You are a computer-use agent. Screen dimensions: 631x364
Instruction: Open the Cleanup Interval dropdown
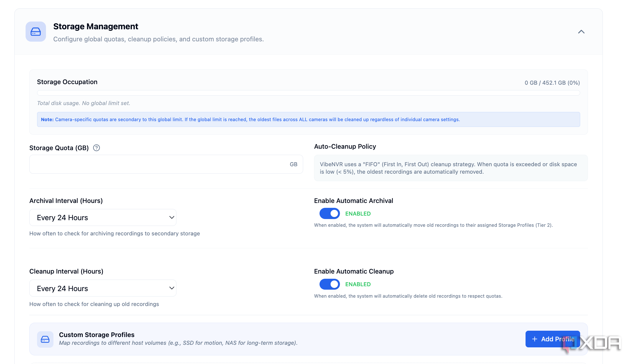click(x=103, y=288)
